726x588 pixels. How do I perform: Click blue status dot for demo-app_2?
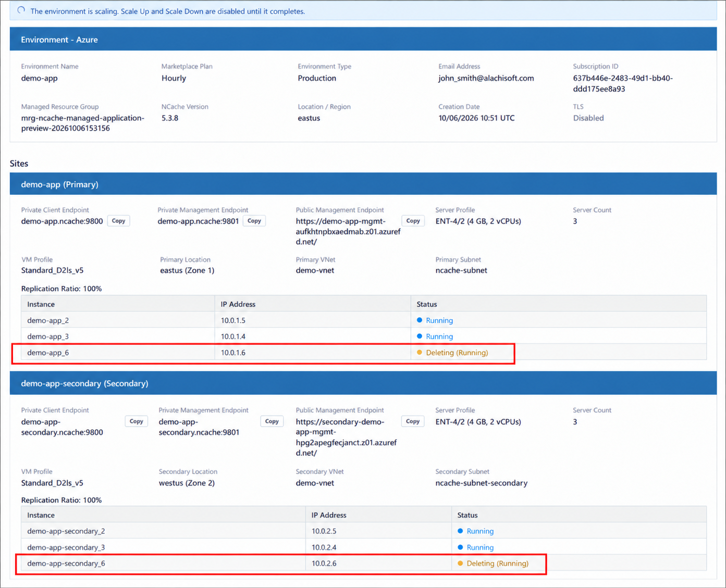[420, 320]
